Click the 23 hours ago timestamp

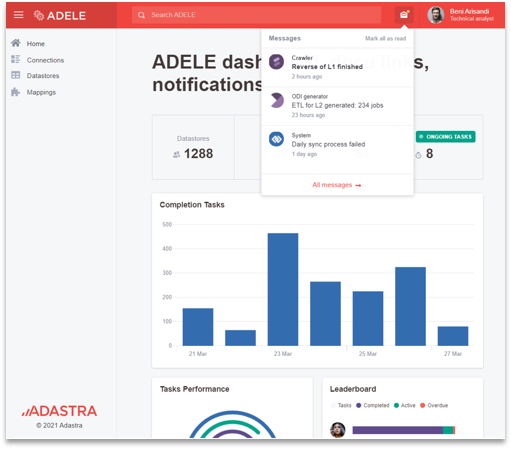tap(308, 115)
